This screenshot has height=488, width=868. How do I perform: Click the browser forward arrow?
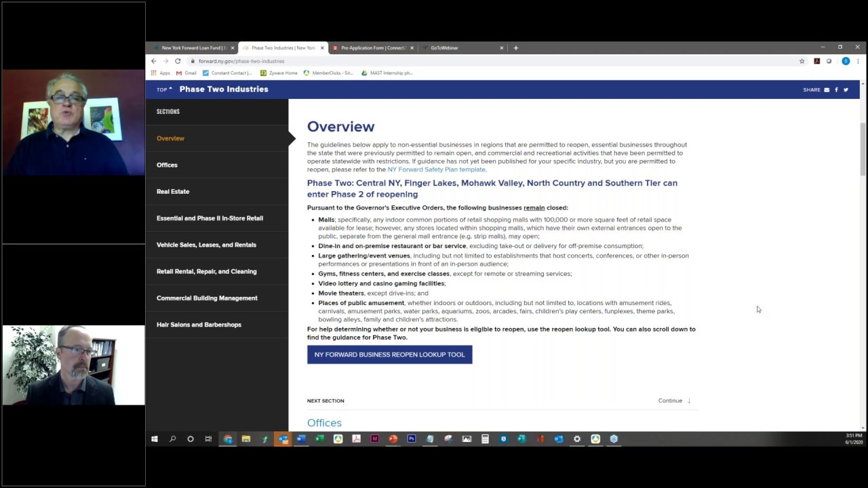(165, 61)
